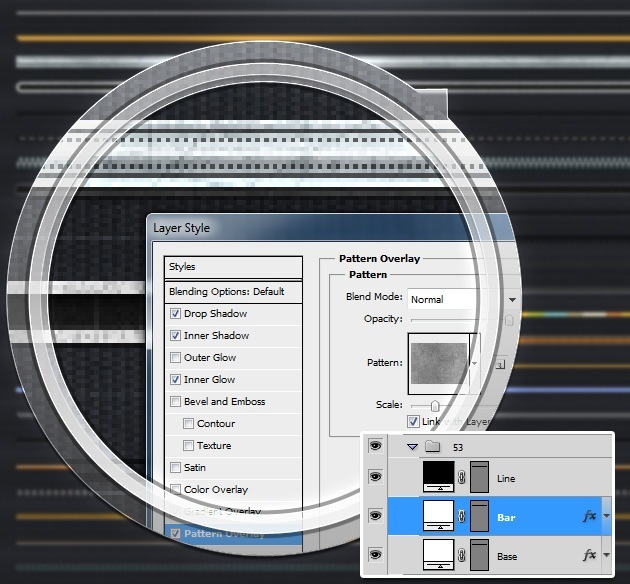The height and width of the screenshot is (584, 630).
Task: Click the fx icon on Base layer
Action: [x=589, y=555]
